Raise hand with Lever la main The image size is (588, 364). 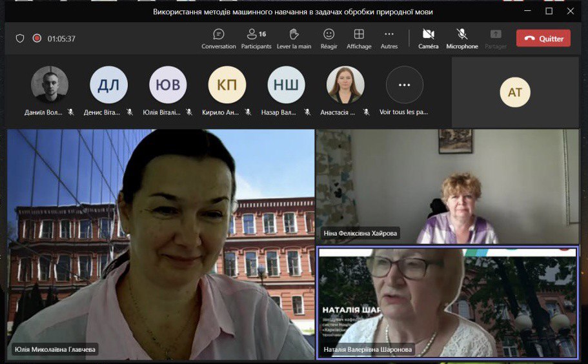pos(294,38)
